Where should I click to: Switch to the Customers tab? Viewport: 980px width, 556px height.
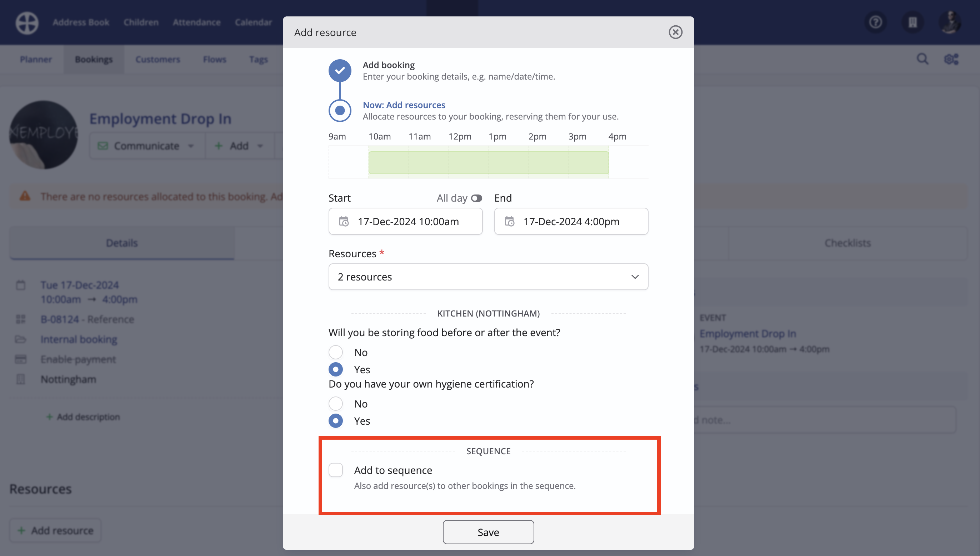[x=157, y=59]
